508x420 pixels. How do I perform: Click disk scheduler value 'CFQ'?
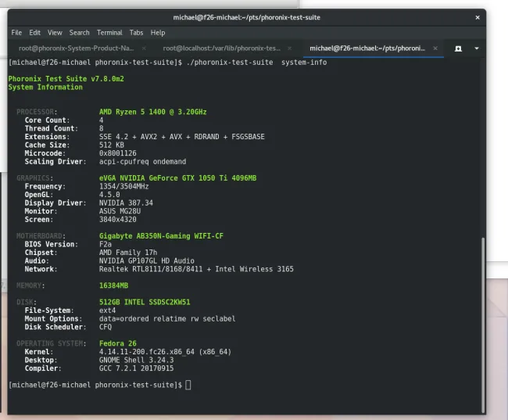click(x=106, y=327)
